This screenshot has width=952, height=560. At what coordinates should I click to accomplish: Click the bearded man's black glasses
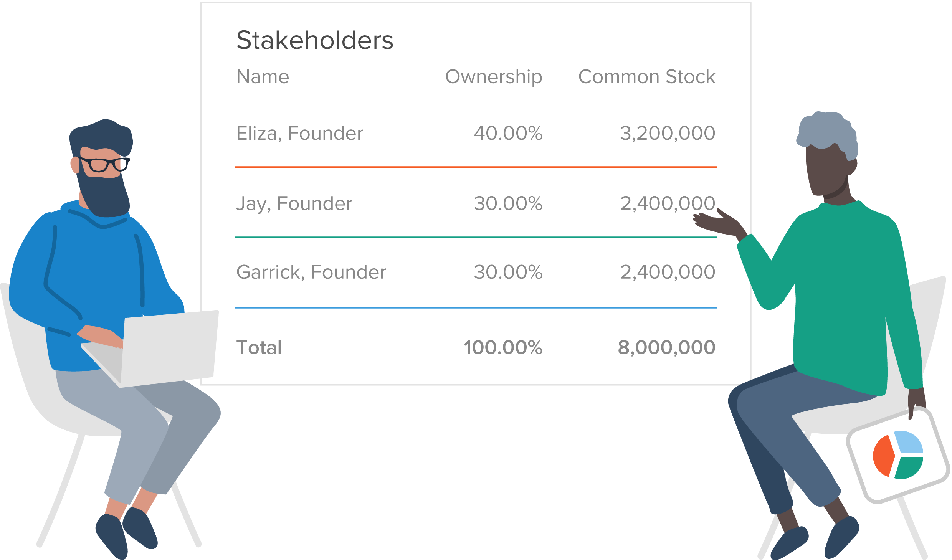[104, 164]
